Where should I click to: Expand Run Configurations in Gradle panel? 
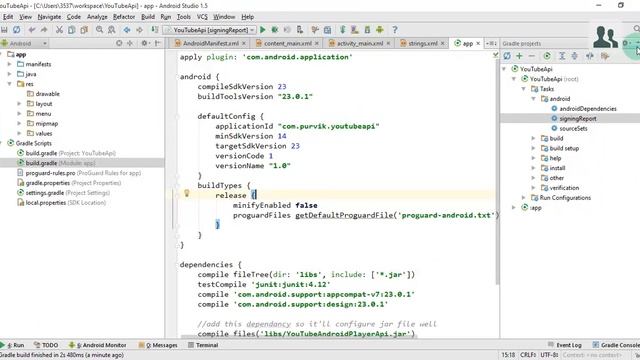click(524, 198)
